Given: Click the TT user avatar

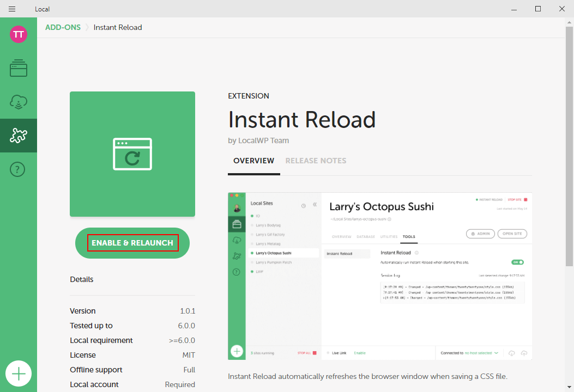Looking at the screenshot, I should pyautogui.click(x=19, y=34).
